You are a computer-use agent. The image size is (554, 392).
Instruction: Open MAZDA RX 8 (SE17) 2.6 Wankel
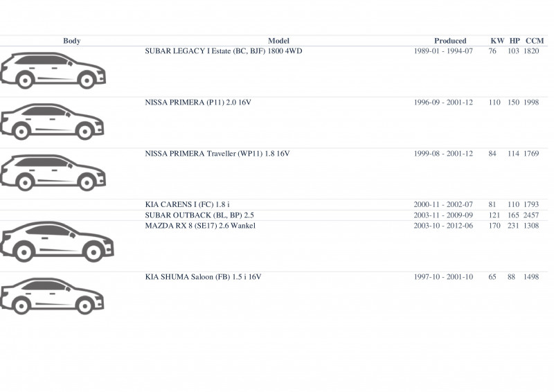click(200, 226)
